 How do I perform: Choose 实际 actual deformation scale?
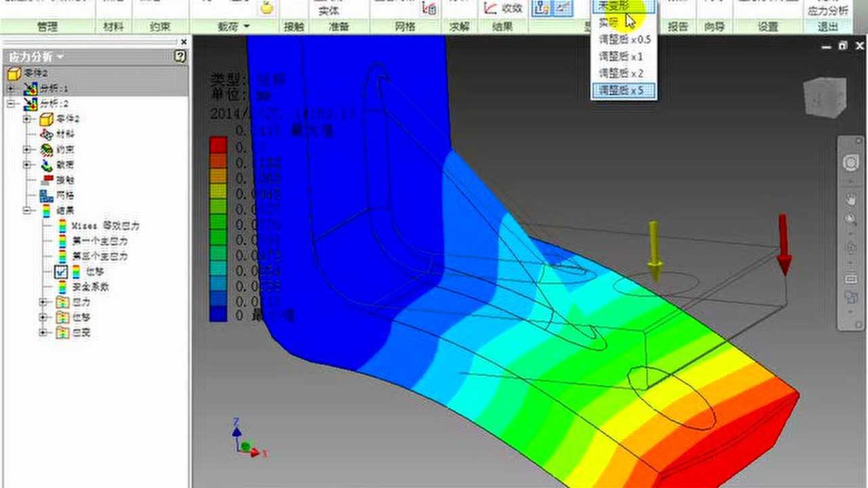tap(610, 22)
